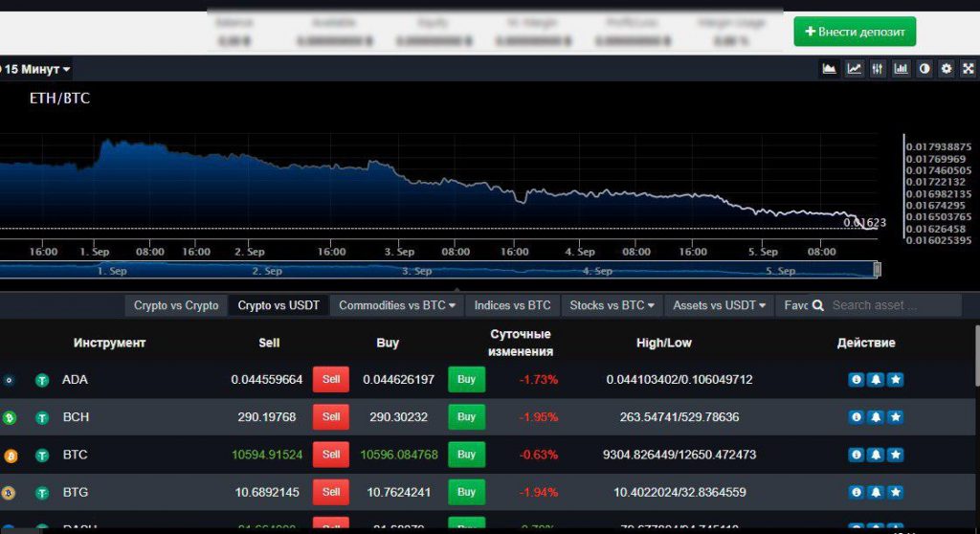Image resolution: width=980 pixels, height=534 pixels.
Task: Add BCH to favorites star
Action: point(896,417)
